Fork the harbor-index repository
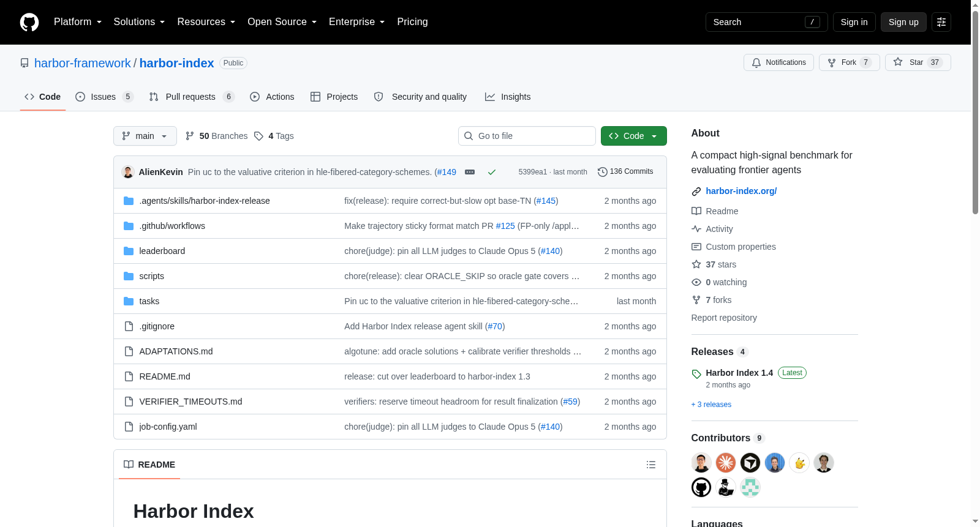The width and height of the screenshot is (980, 527). tap(850, 62)
